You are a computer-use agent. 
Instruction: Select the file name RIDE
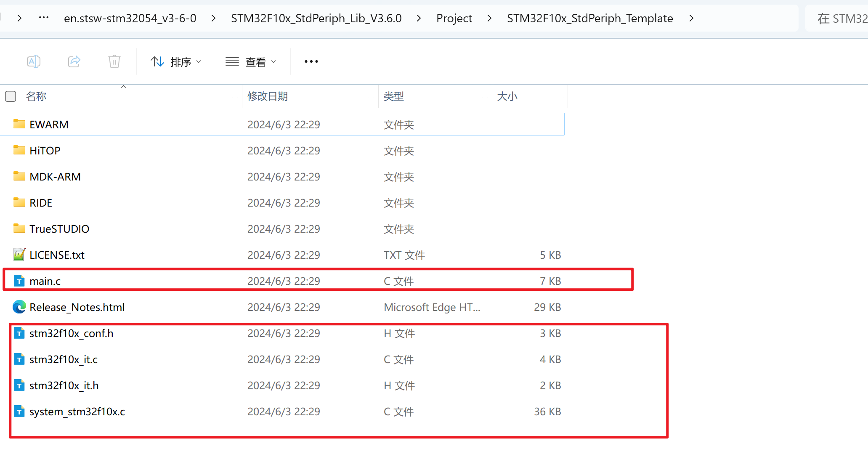[41, 203]
